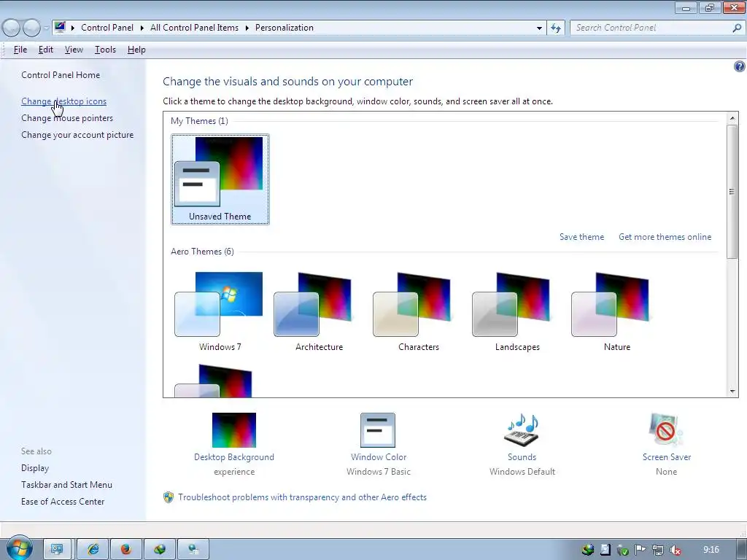This screenshot has width=747, height=560.
Task: Click the theme list scrollbar thumb
Action: point(732,192)
